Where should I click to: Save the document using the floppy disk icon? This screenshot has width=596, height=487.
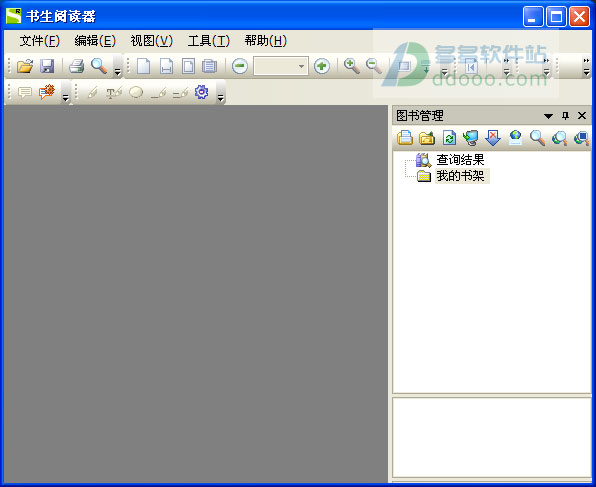[47, 66]
